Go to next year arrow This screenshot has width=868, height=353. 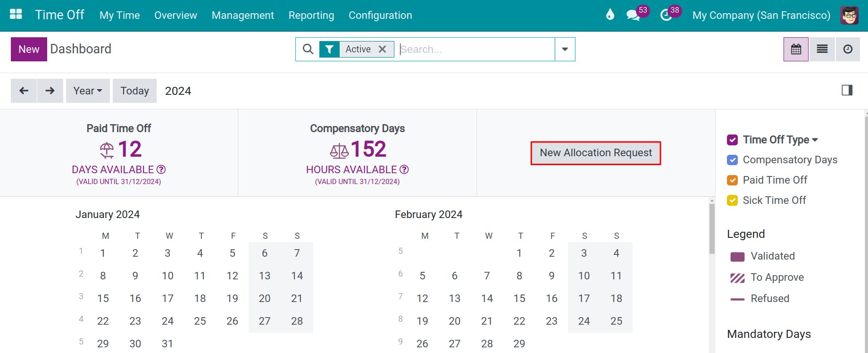click(50, 91)
